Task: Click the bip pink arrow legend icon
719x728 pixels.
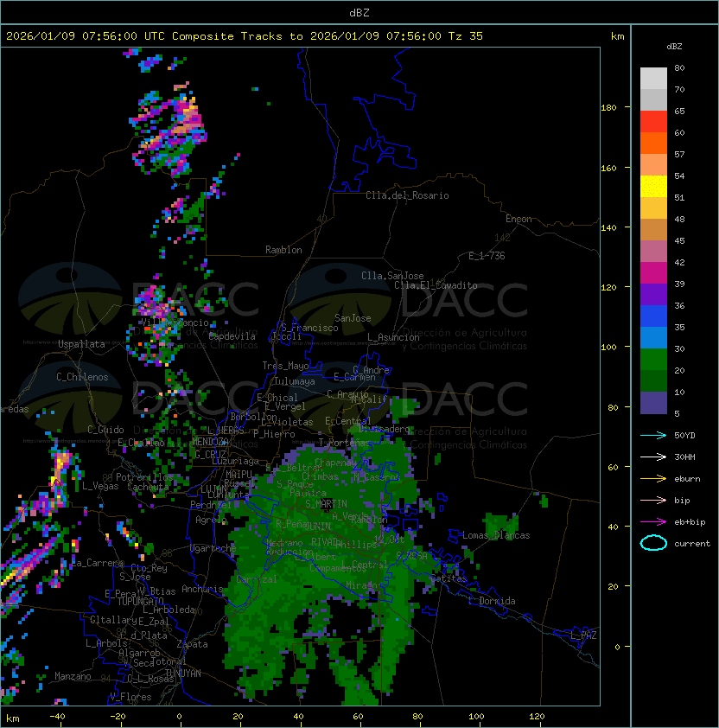Action: [x=653, y=500]
